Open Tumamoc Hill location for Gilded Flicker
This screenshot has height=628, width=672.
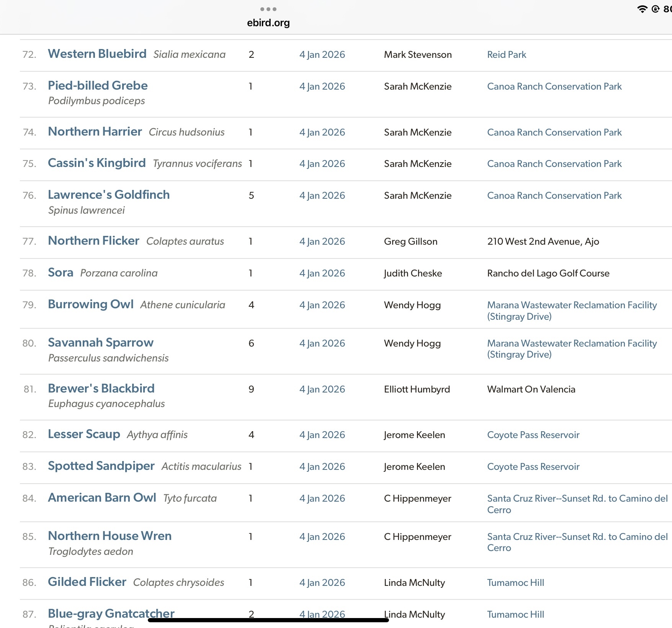tap(515, 583)
